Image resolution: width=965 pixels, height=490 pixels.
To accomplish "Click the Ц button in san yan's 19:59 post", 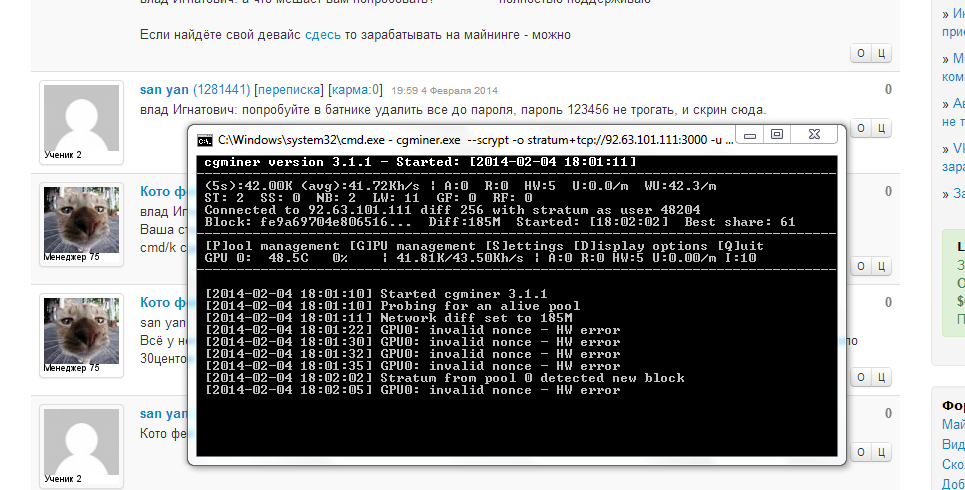I will [881, 128].
